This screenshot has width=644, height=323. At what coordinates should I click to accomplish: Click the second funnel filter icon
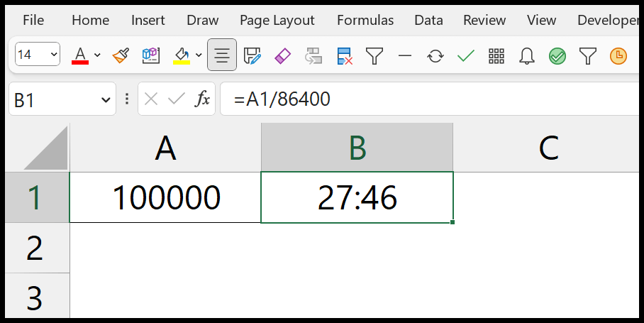(588, 56)
